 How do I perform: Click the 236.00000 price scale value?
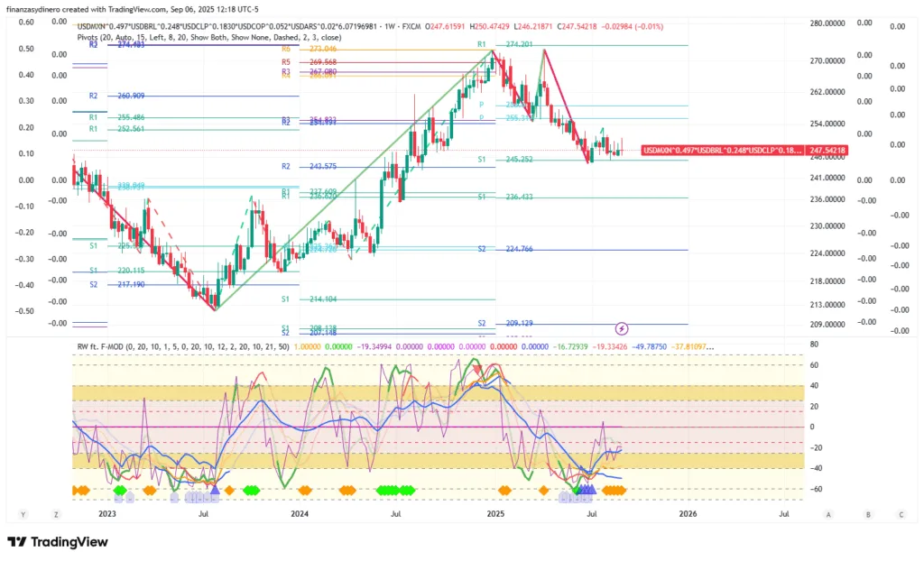point(827,199)
